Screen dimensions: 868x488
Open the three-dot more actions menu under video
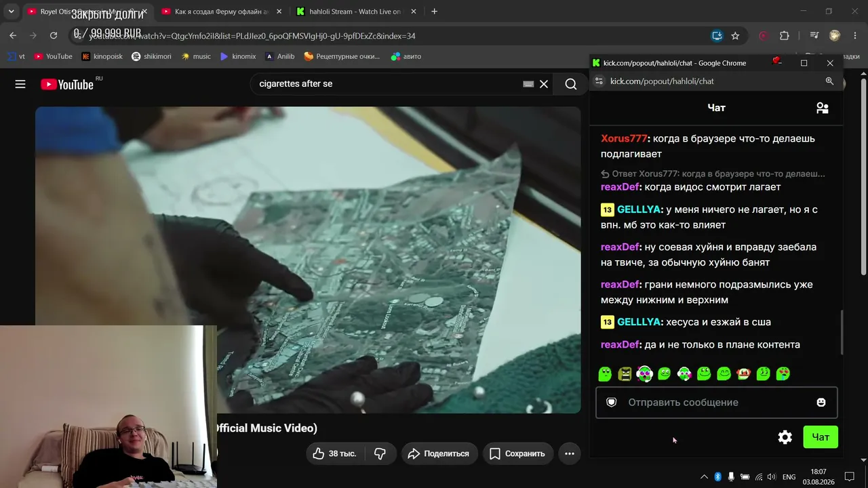pos(570,453)
